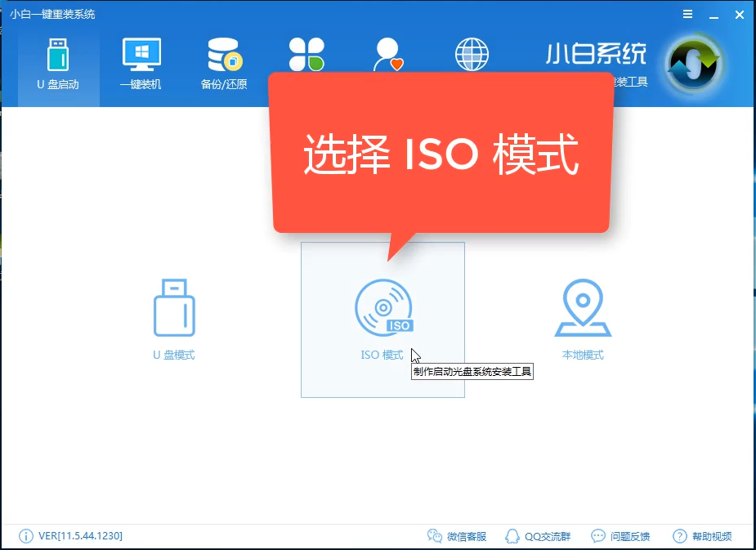The image size is (756, 550).
Task: Click the U盘 flash drive icon
Action: coord(172,307)
